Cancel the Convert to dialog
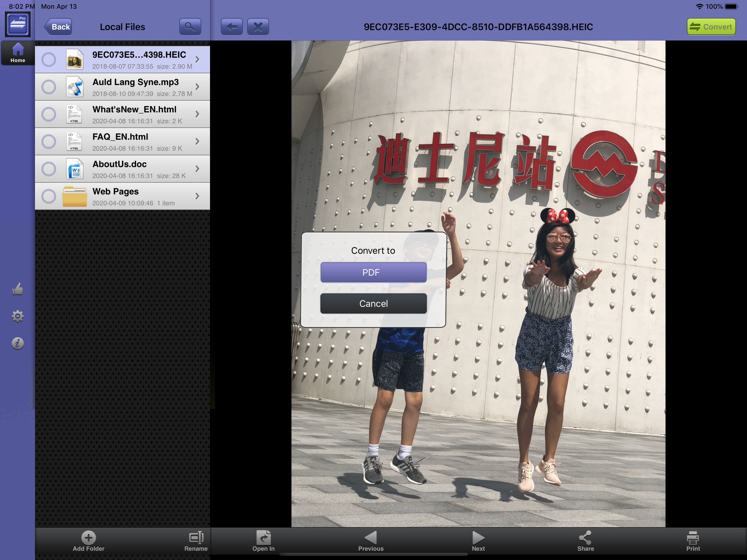747x560 pixels. (x=373, y=303)
